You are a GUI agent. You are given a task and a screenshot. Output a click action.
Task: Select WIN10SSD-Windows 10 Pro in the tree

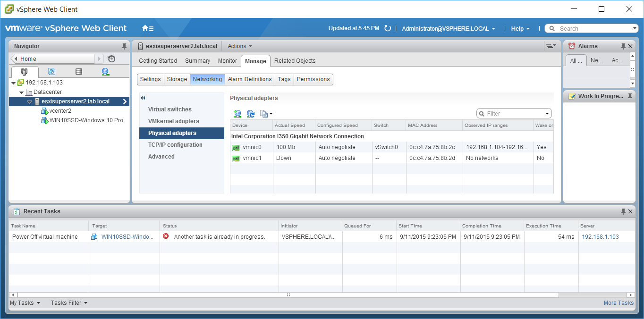coord(86,120)
